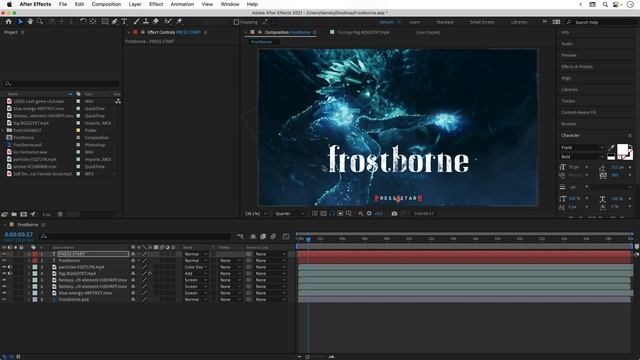Open macOS Spotlight search icon

605,4
